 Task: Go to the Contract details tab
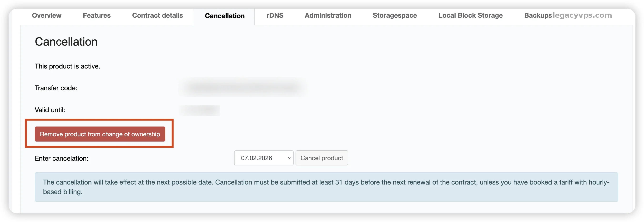point(157,16)
